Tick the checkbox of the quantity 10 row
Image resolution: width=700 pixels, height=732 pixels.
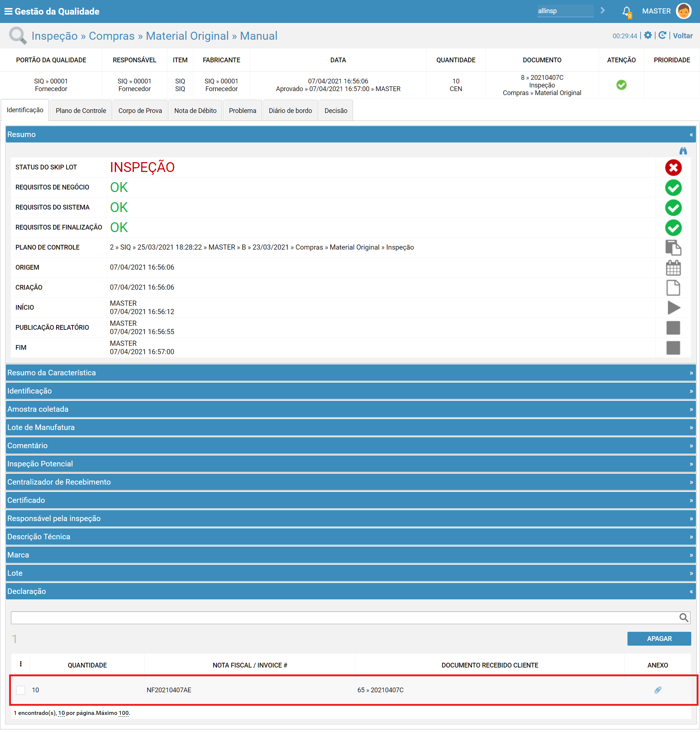(20, 690)
